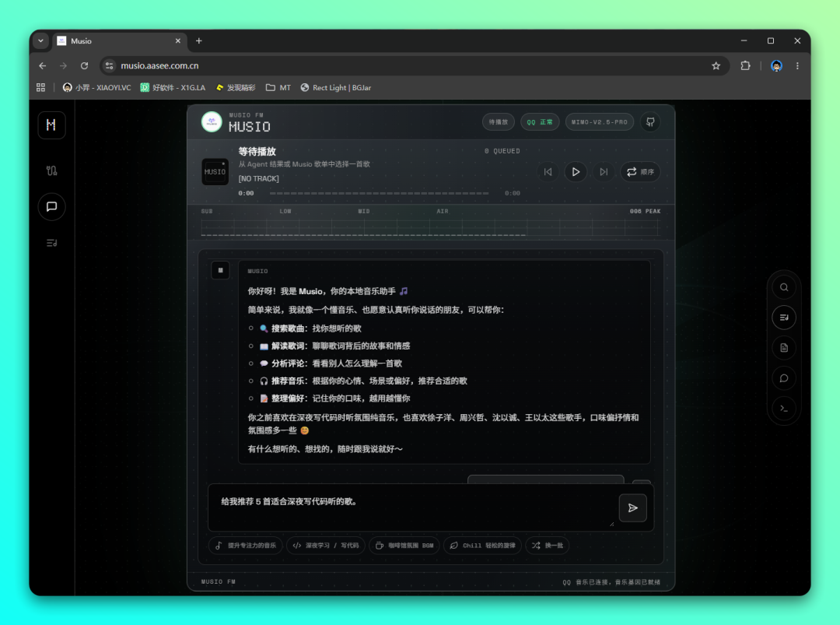Click the '[NO TRACK]' label

[259, 178]
